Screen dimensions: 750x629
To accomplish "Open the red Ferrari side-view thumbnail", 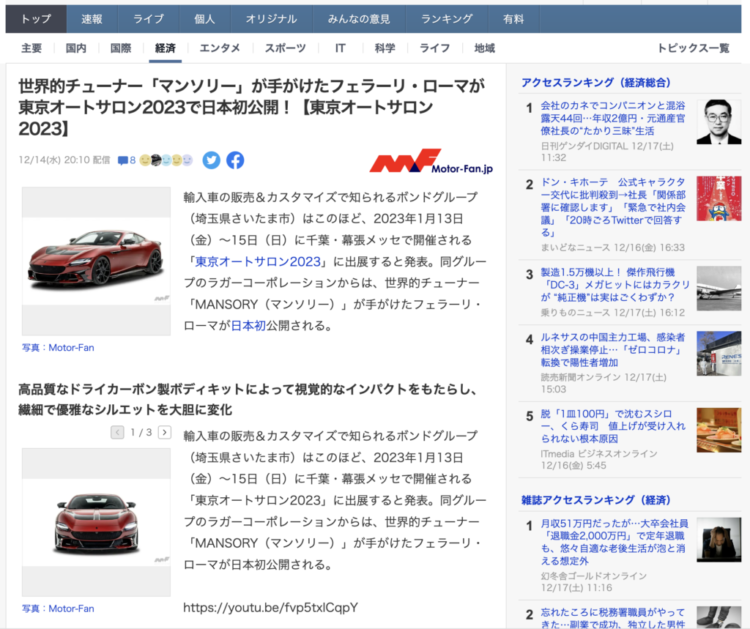I will click(x=96, y=260).
